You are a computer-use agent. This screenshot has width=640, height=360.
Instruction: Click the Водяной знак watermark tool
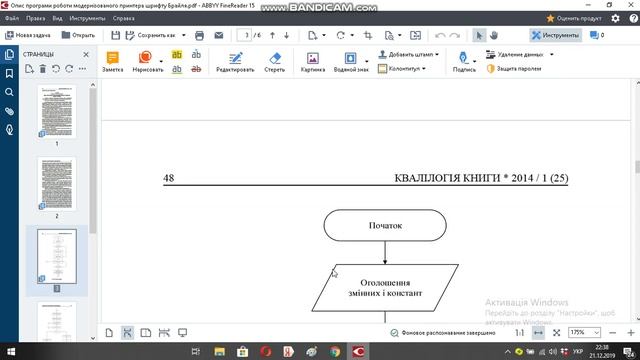pyautogui.click(x=351, y=62)
